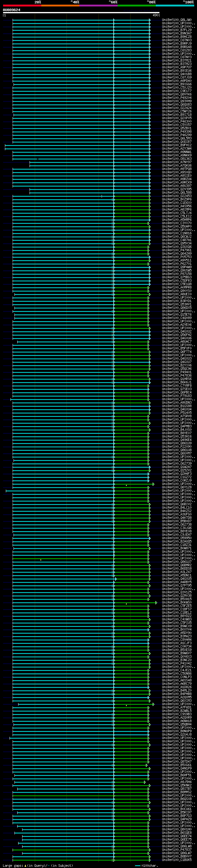The image size is (197, 868).
Task: Select the label UniRef100_B2AUQ5
Action: coord(176,542)
